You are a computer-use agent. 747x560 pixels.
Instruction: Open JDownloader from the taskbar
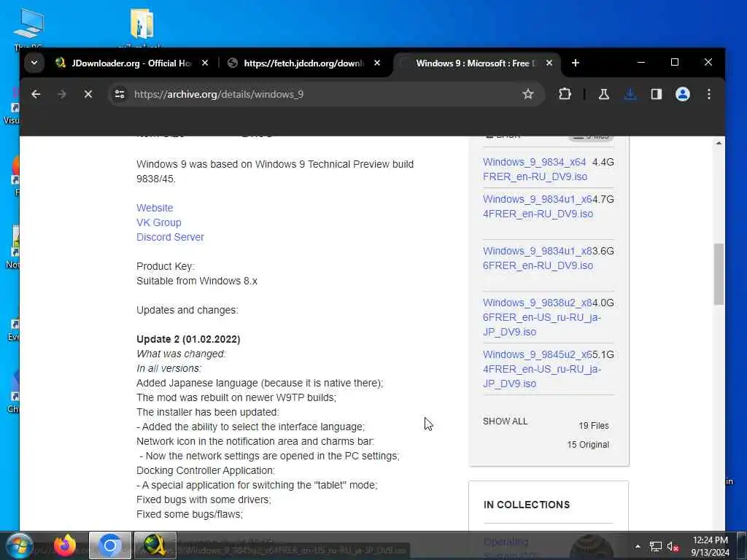[155, 545]
